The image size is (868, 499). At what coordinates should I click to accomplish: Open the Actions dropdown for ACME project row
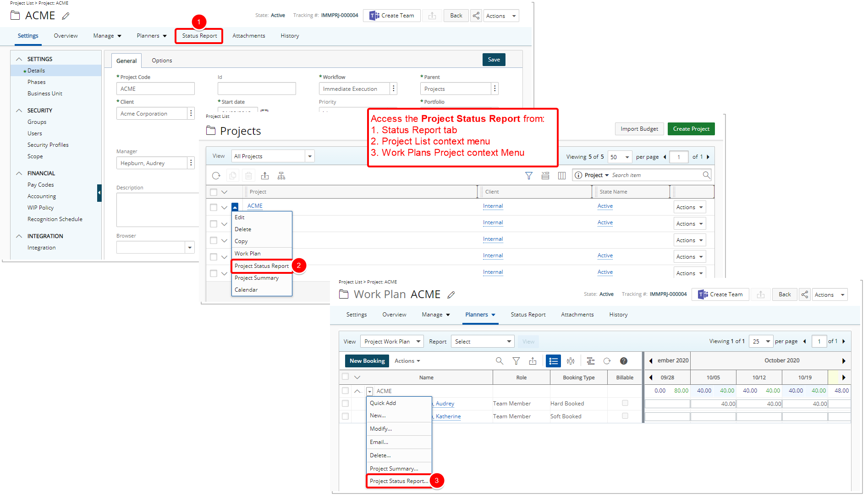click(x=690, y=207)
